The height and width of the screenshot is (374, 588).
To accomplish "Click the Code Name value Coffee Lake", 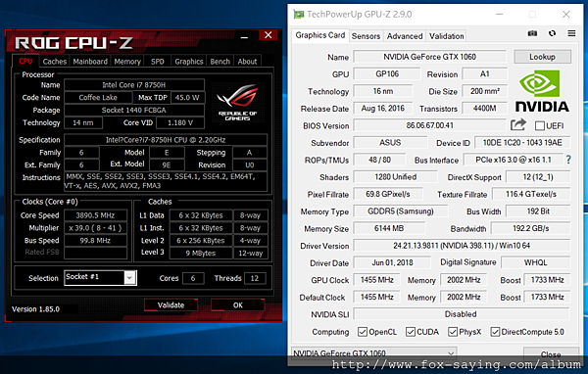I will [x=98, y=98].
